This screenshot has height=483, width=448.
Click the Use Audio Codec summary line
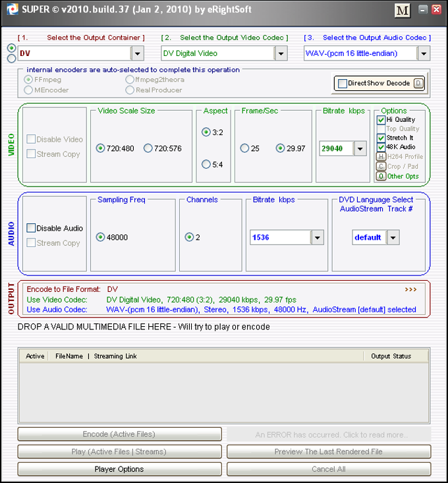(221, 310)
